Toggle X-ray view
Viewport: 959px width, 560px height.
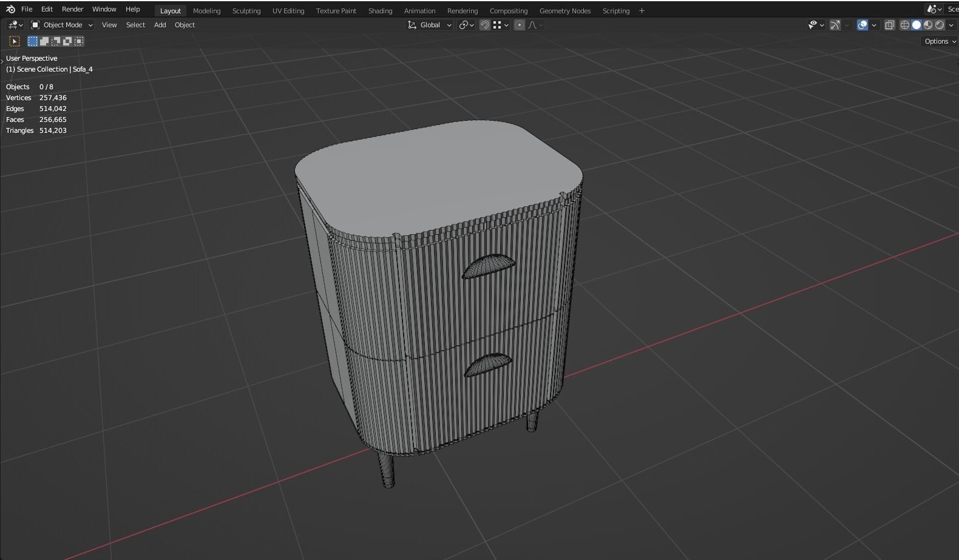[x=889, y=25]
